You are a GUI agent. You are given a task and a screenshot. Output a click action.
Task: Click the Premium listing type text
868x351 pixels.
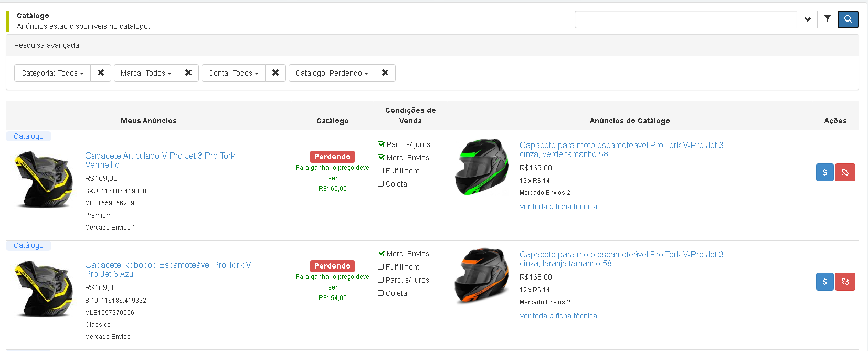(98, 215)
